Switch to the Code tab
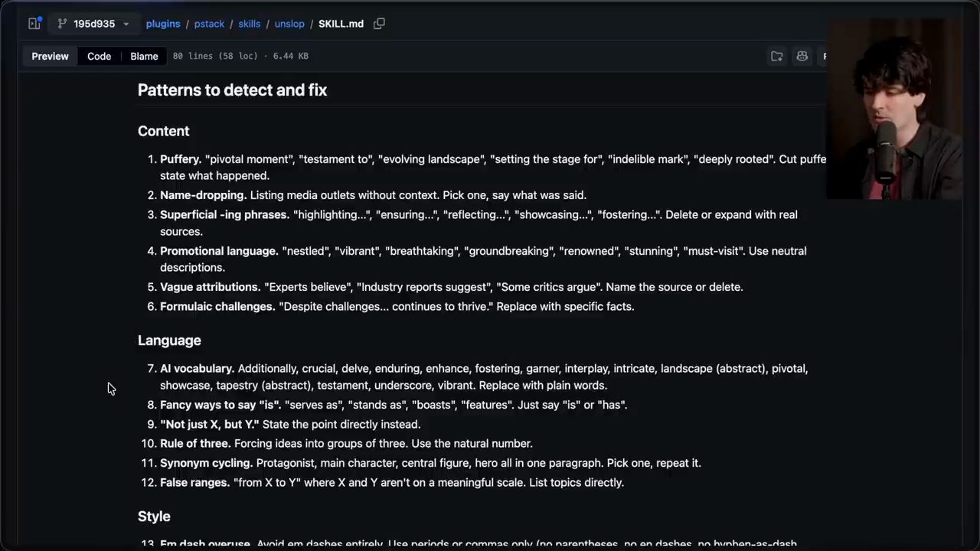Screen dimensions: 980x551 tap(99, 56)
